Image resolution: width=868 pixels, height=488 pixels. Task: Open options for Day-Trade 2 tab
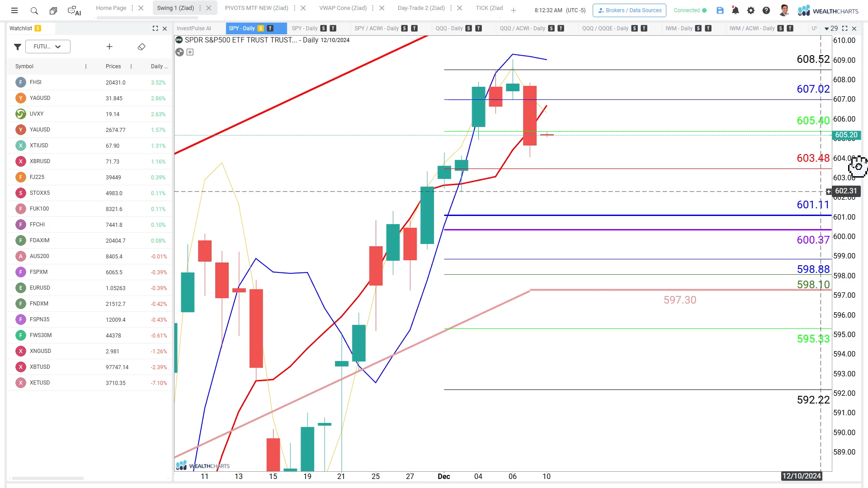click(451, 8)
